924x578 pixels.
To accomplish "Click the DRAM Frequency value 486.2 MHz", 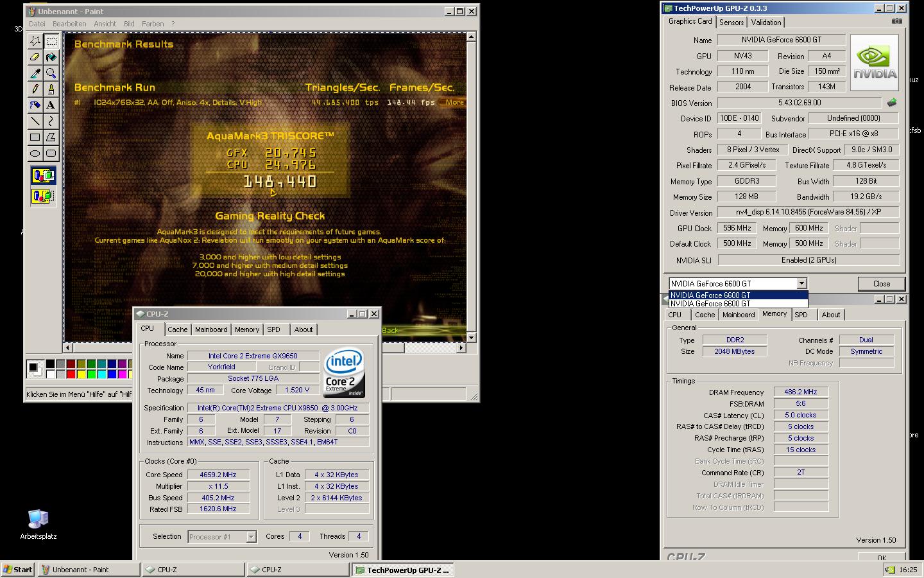I will point(801,392).
